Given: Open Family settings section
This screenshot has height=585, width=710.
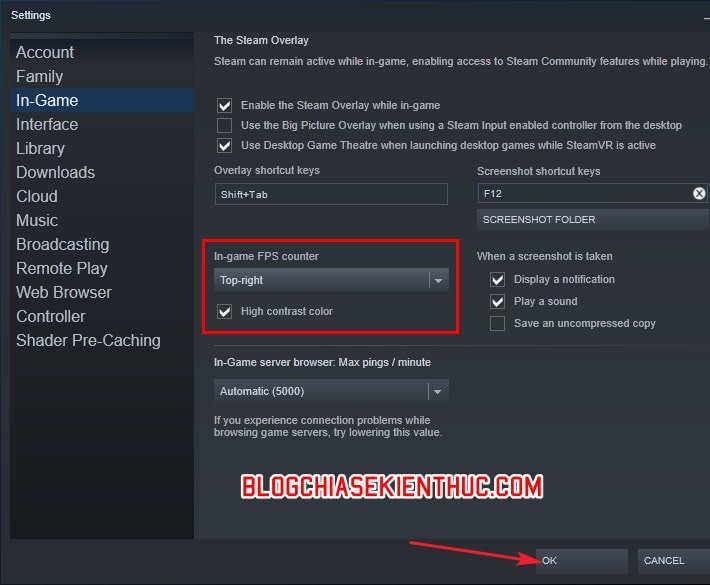Looking at the screenshot, I should [x=102, y=77].
